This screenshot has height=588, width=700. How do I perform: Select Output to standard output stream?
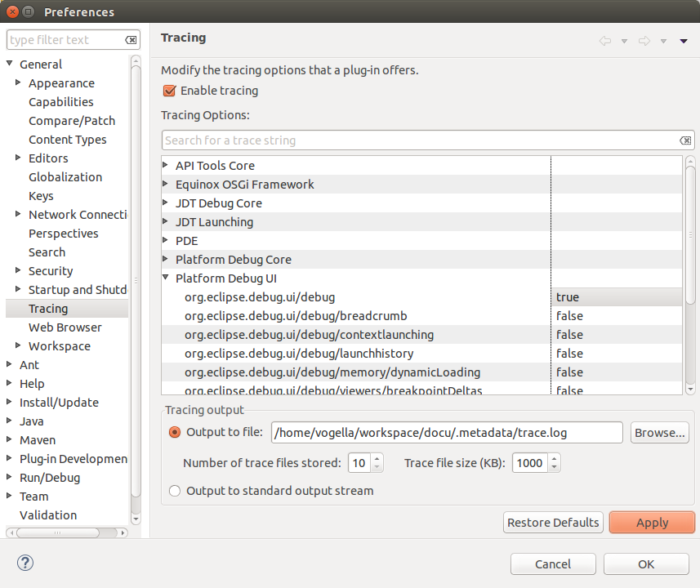click(175, 491)
